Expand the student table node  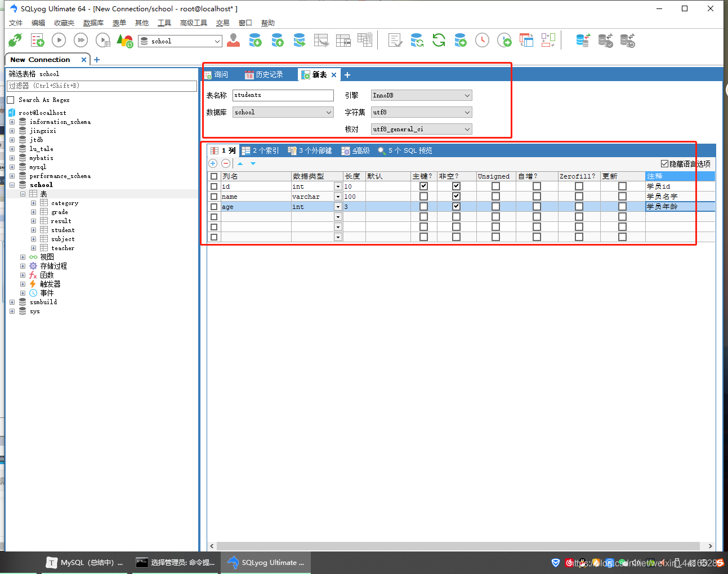pos(33,230)
